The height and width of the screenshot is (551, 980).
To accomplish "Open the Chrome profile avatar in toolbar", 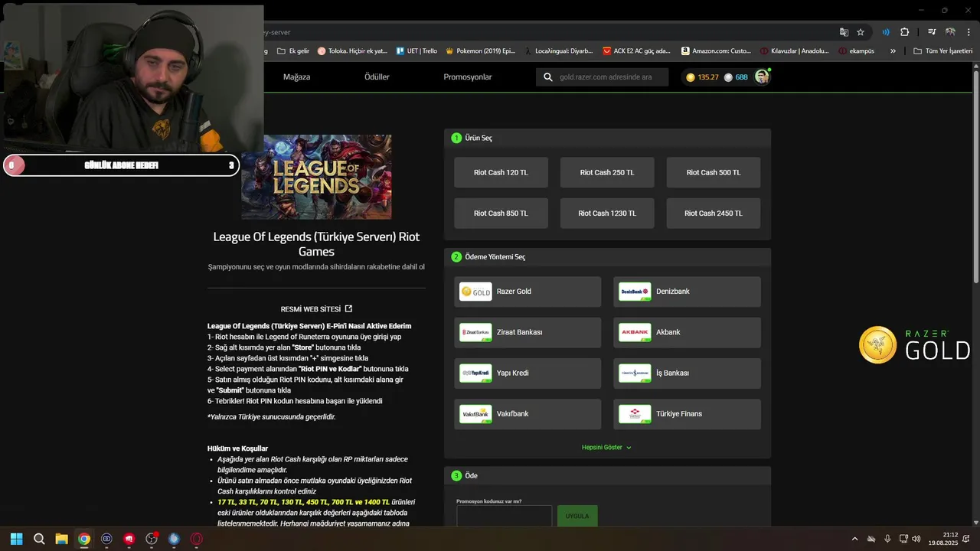I will (x=950, y=32).
